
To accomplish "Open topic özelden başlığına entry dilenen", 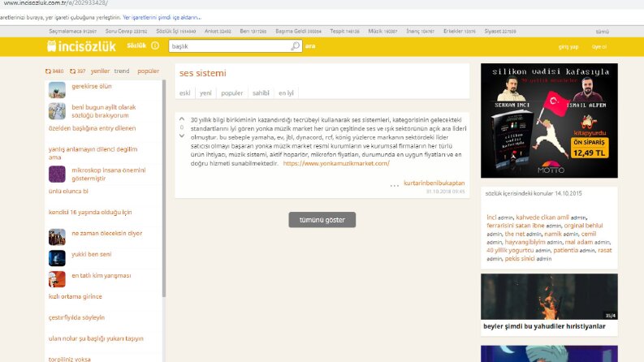I will (92, 128).
